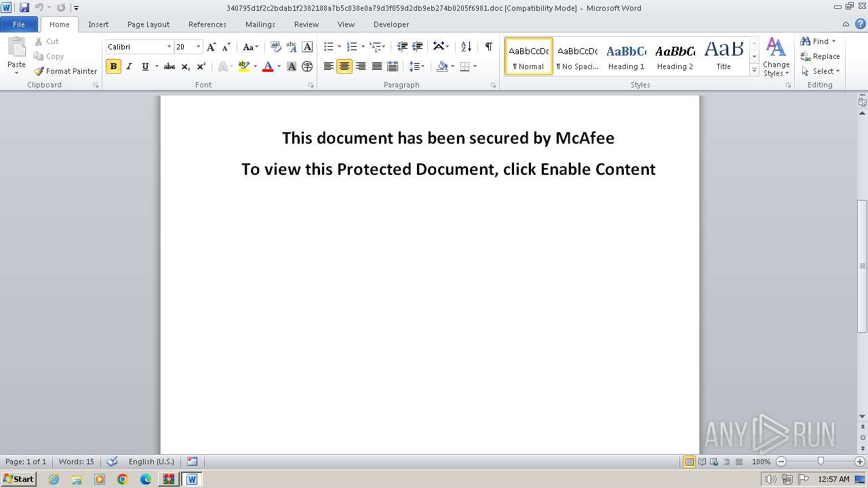Open Find dropdown arrow
The height and width of the screenshot is (488, 868).
pyautogui.click(x=833, y=41)
